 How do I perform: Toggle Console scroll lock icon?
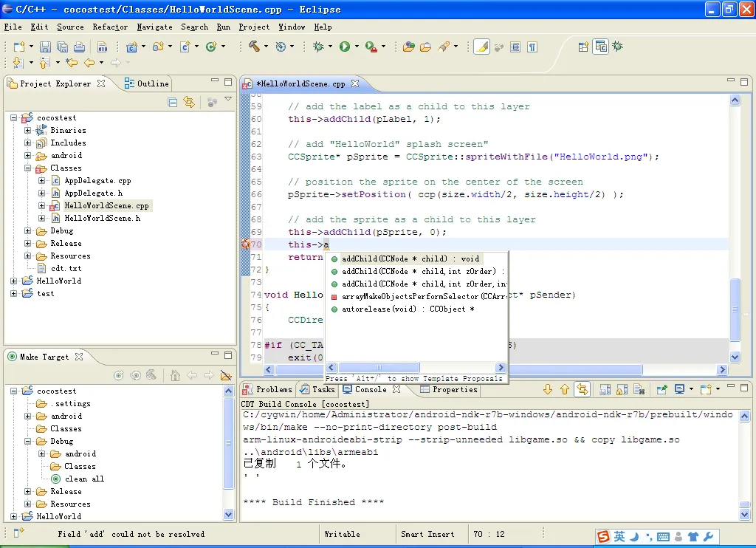point(622,389)
